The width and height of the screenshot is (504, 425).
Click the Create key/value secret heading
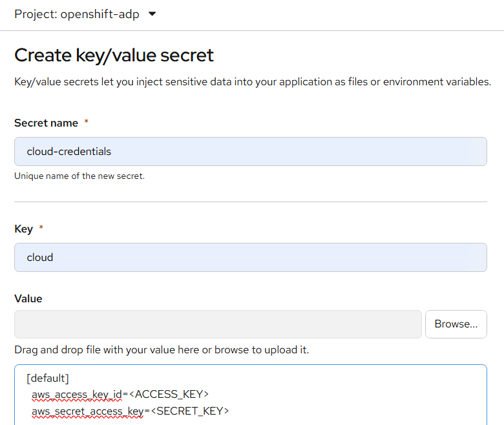114,55
